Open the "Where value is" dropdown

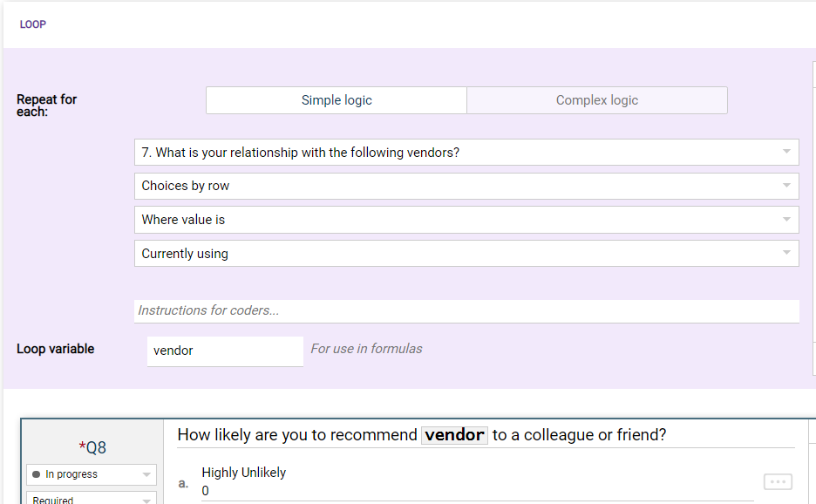tap(466, 220)
